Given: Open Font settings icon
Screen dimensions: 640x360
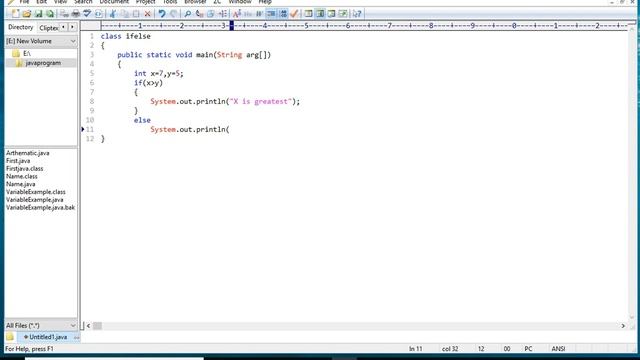Looking at the screenshot, I should (237, 14).
